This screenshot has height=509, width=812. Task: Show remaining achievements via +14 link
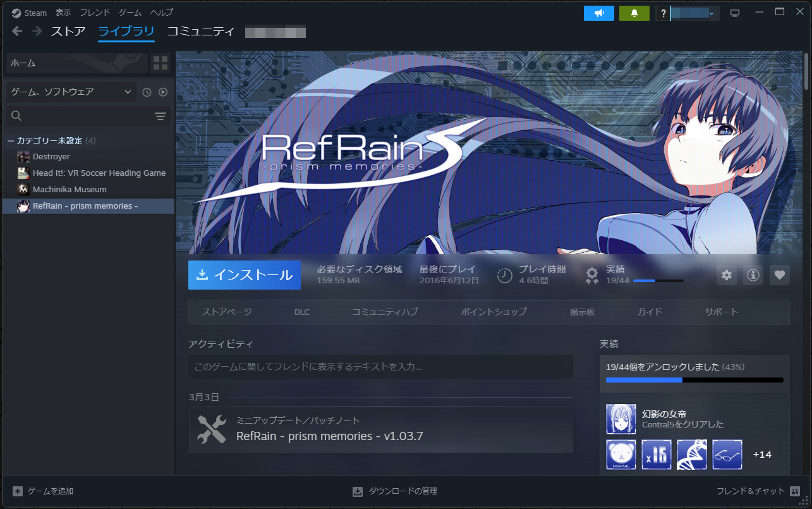763,455
